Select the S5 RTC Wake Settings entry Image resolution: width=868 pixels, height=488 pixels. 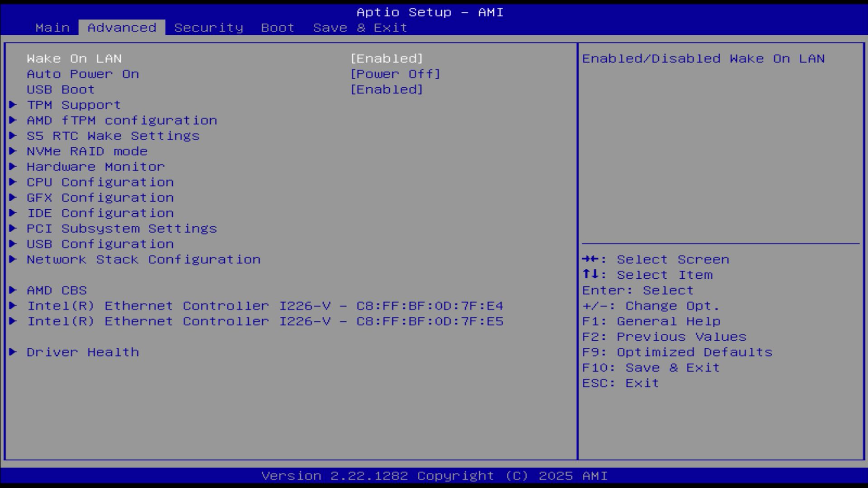pyautogui.click(x=113, y=136)
